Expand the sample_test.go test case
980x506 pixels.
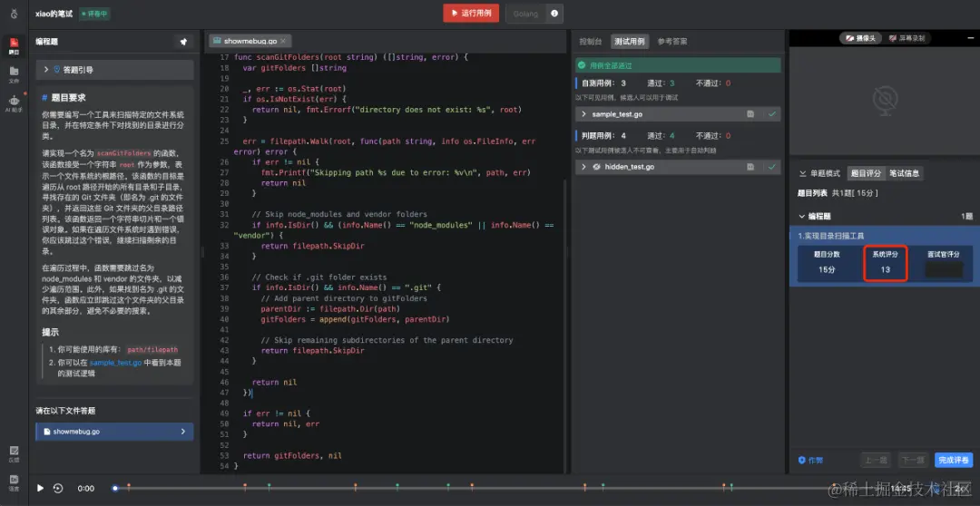(583, 114)
